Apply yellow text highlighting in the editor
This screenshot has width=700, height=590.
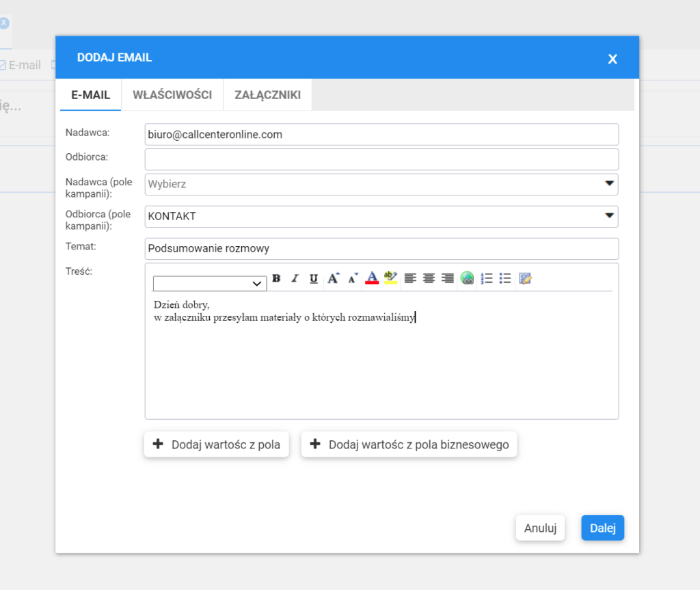tap(390, 278)
